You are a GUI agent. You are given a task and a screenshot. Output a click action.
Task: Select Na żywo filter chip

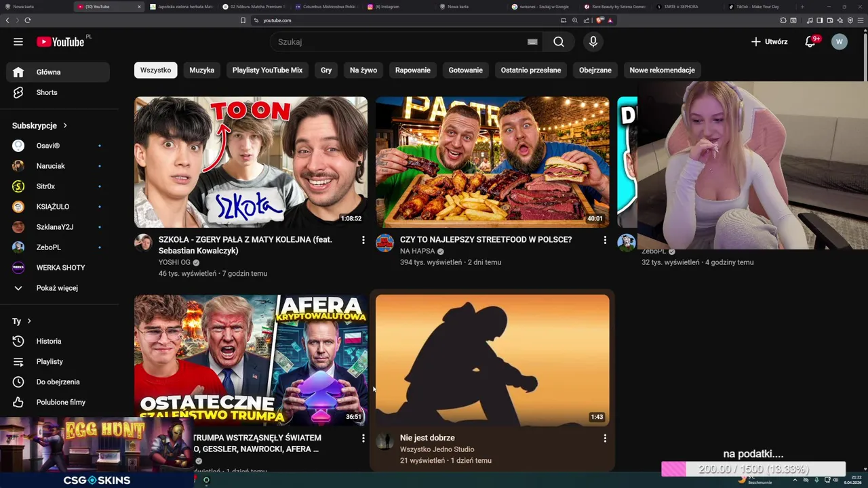pyautogui.click(x=363, y=70)
